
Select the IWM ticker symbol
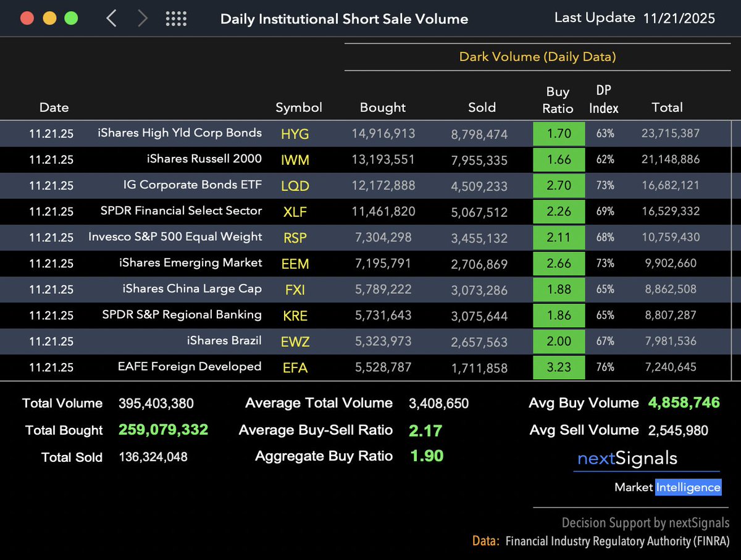pos(295,159)
